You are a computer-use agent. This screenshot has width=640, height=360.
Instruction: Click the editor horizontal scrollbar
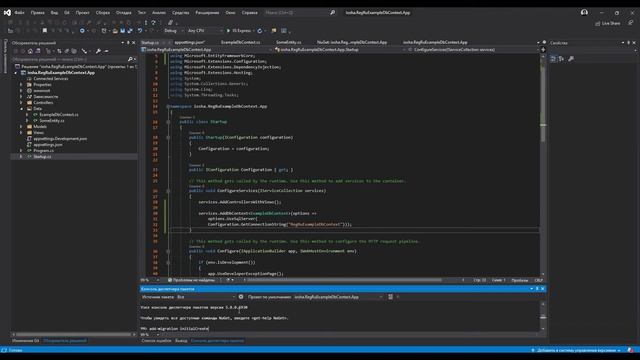(x=345, y=280)
